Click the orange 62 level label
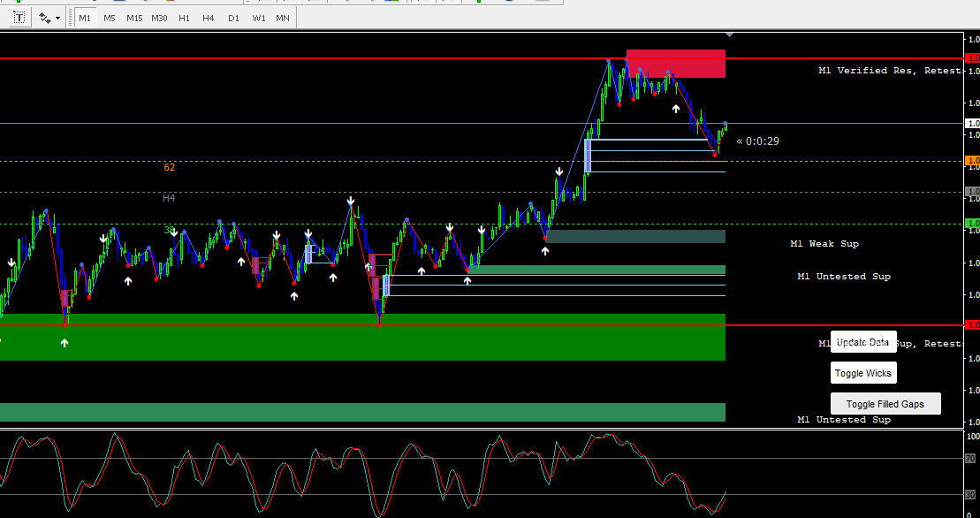 170,167
